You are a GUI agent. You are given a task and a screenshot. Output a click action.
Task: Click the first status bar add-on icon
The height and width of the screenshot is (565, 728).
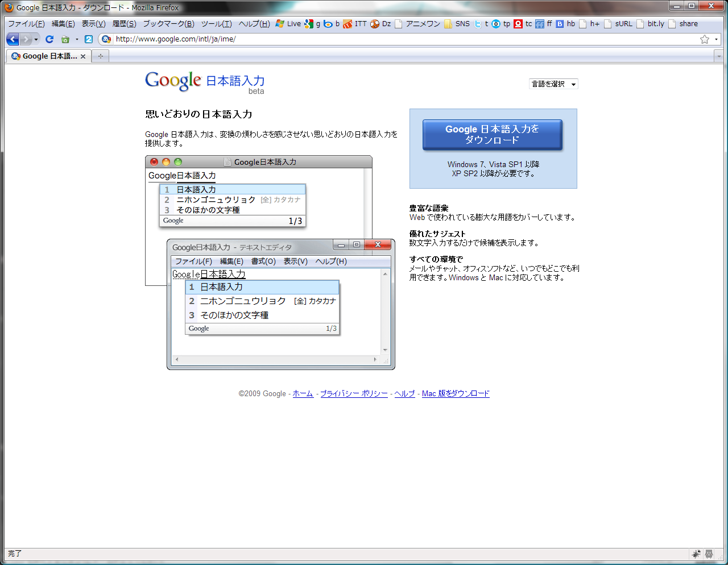coord(696,554)
